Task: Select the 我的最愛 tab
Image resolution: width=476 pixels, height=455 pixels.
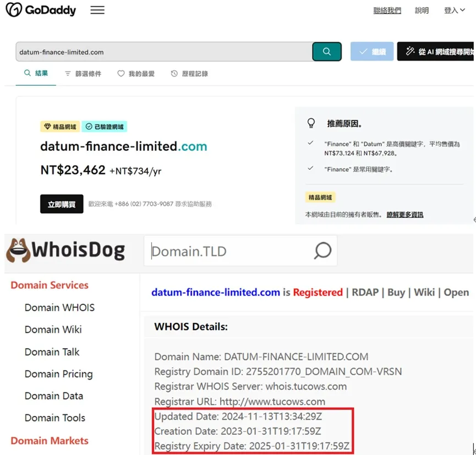Action: 136,74
